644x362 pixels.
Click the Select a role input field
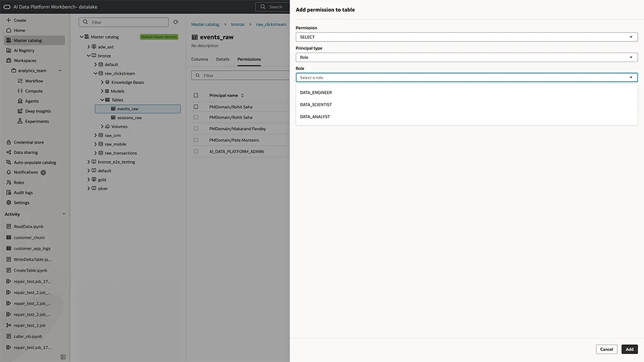[467, 77]
